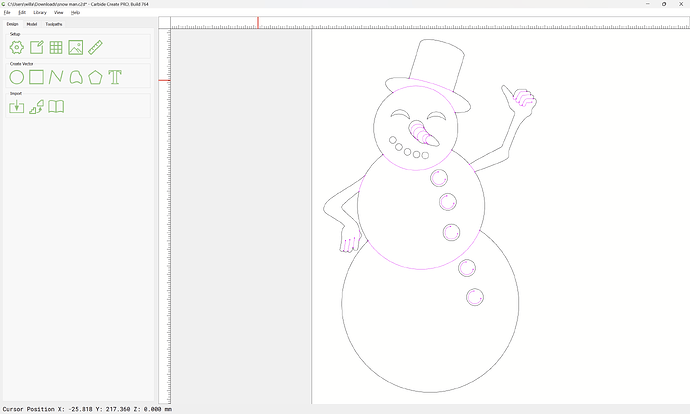Click the vertical ruler beside the canvas
The height and width of the screenshot is (414, 690).
pyautogui.click(x=165, y=216)
